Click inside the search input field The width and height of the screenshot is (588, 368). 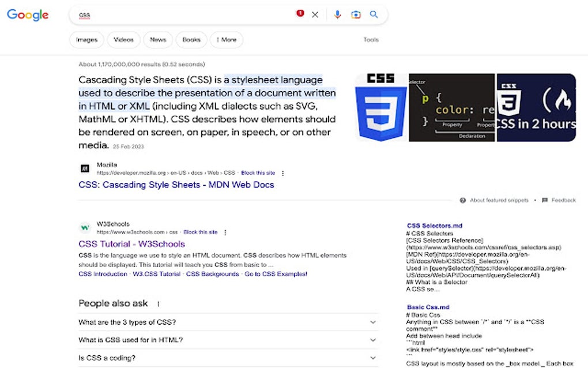point(173,14)
